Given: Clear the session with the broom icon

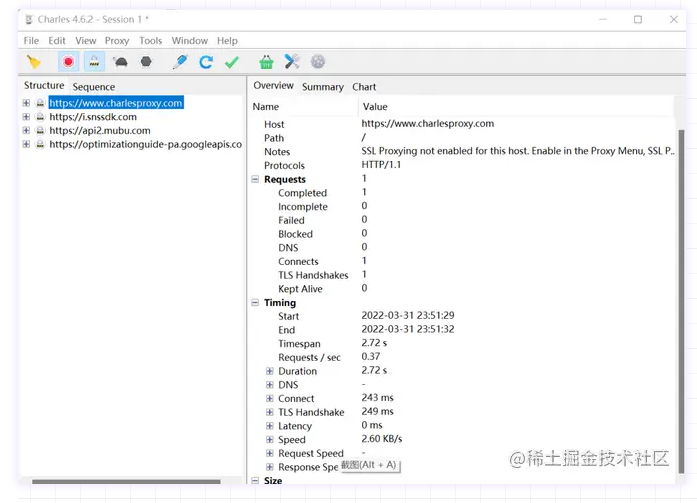Looking at the screenshot, I should point(33,62).
